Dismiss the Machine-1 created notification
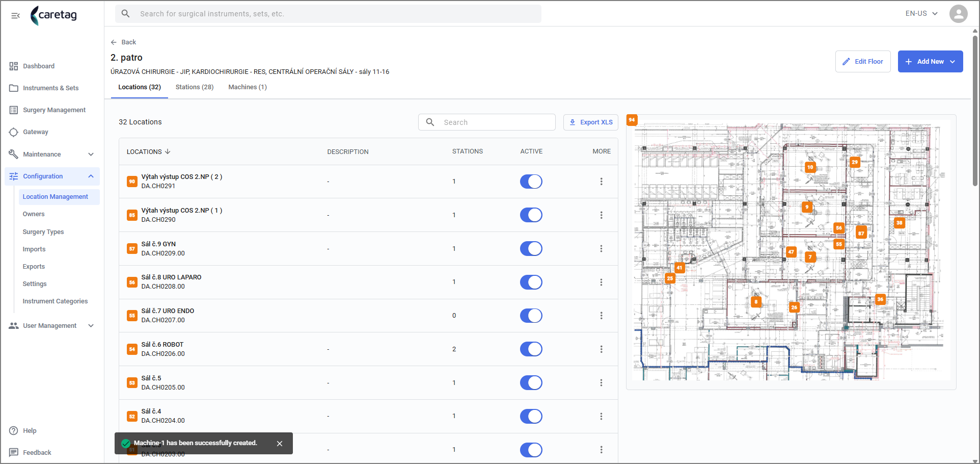This screenshot has width=980, height=464. (x=280, y=444)
